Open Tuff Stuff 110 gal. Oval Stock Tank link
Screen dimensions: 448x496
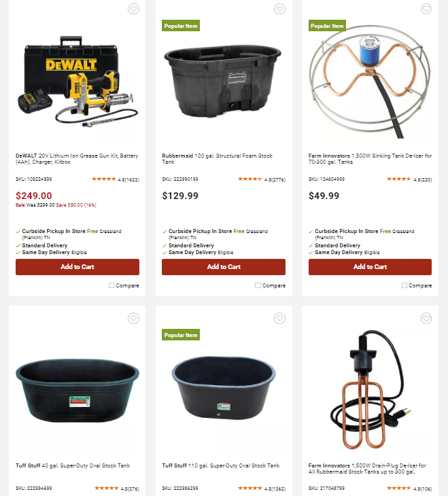(x=221, y=465)
